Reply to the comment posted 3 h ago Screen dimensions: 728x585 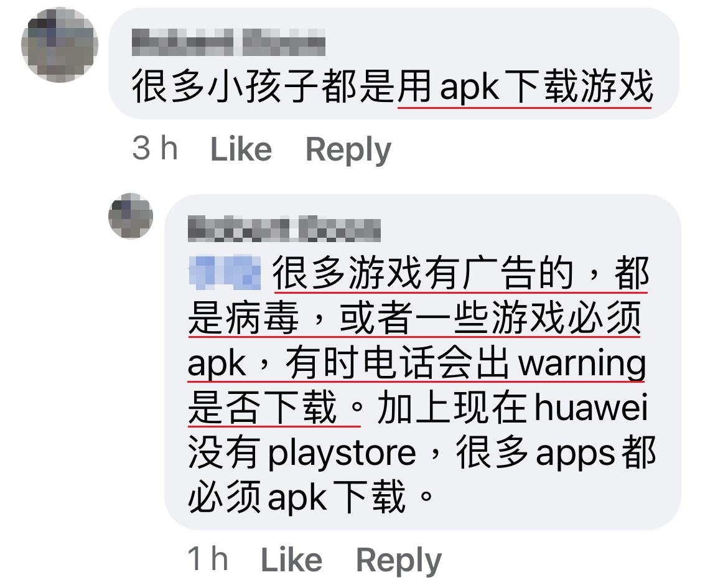[x=348, y=149]
